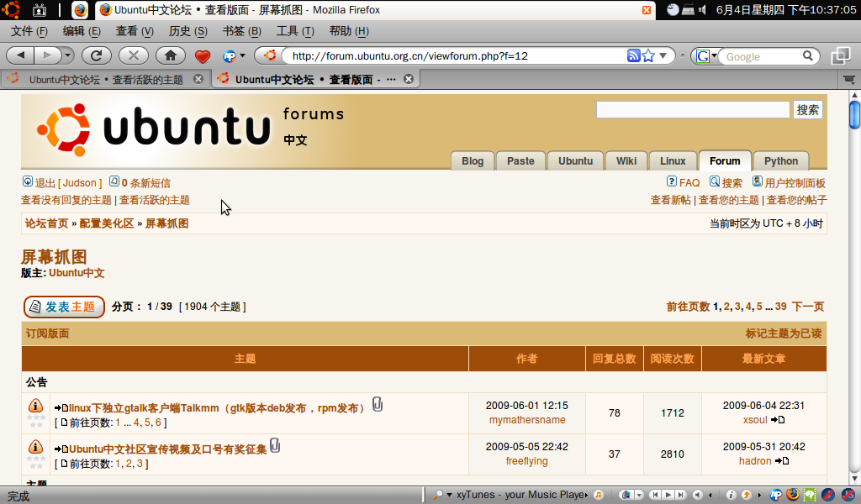The width and height of the screenshot is (861, 504).
Task: Go to the Firefox home page
Action: [170, 55]
